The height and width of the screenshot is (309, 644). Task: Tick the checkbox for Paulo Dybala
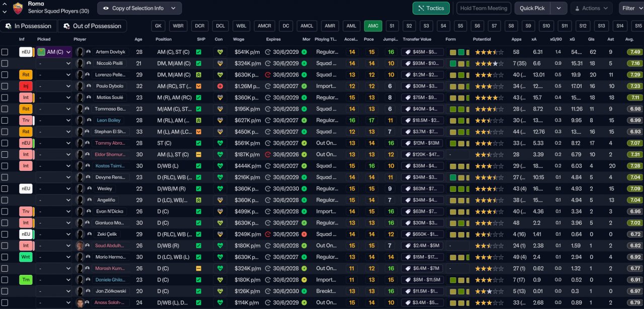[x=5, y=86]
